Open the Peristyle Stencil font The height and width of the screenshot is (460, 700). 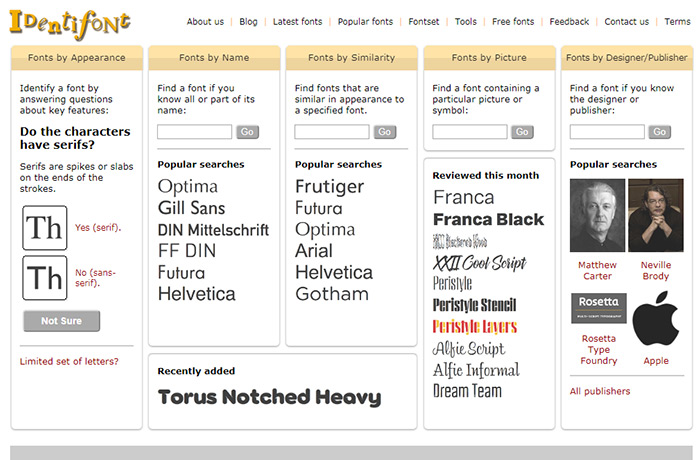click(474, 305)
